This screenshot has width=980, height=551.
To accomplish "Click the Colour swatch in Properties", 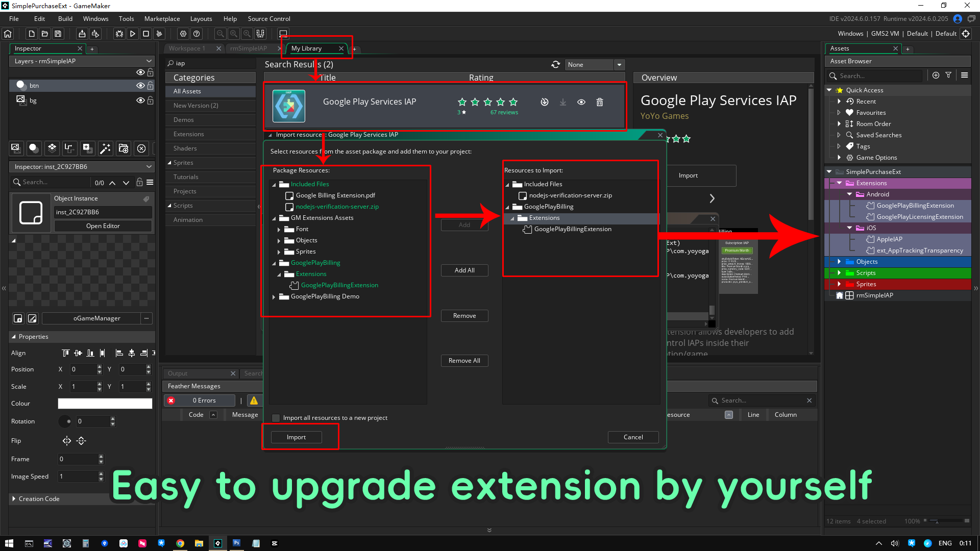I will coord(105,404).
